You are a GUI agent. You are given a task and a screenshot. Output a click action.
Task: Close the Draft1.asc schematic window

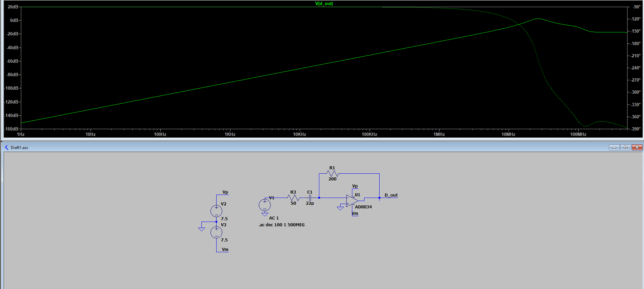pyautogui.click(x=637, y=147)
